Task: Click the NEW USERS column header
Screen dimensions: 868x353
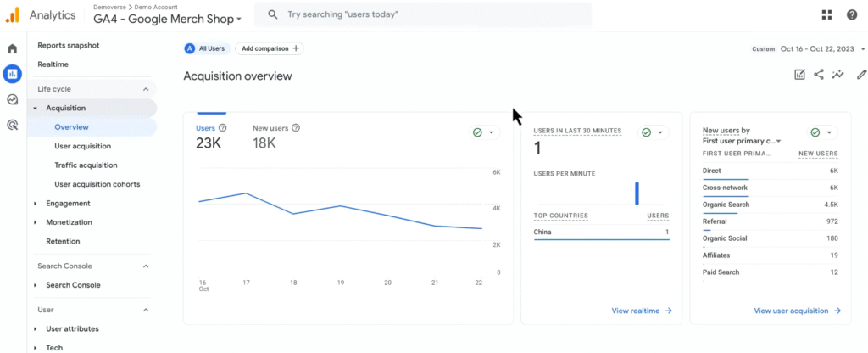Action: click(x=818, y=154)
